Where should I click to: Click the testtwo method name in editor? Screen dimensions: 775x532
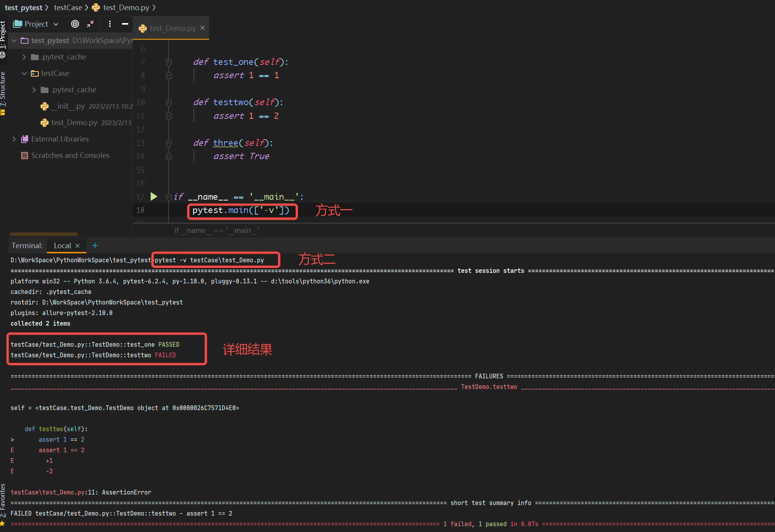tap(231, 102)
